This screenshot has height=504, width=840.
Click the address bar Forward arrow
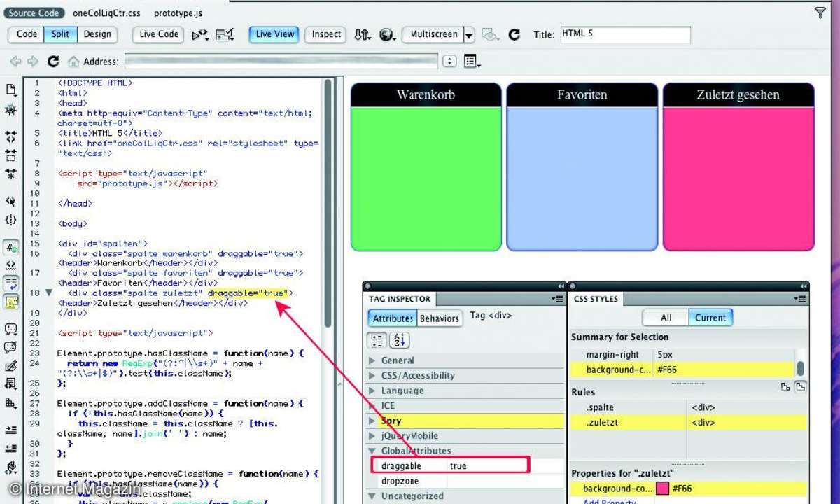click(x=32, y=62)
